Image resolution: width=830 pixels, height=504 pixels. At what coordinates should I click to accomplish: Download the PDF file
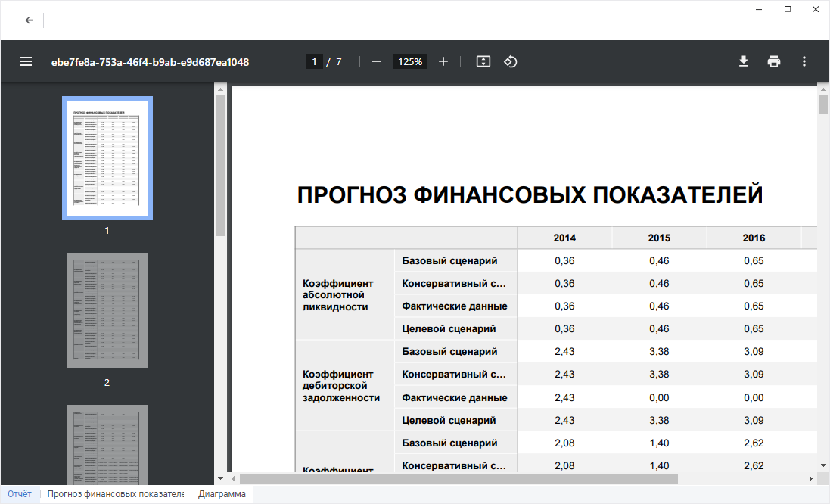tap(744, 61)
